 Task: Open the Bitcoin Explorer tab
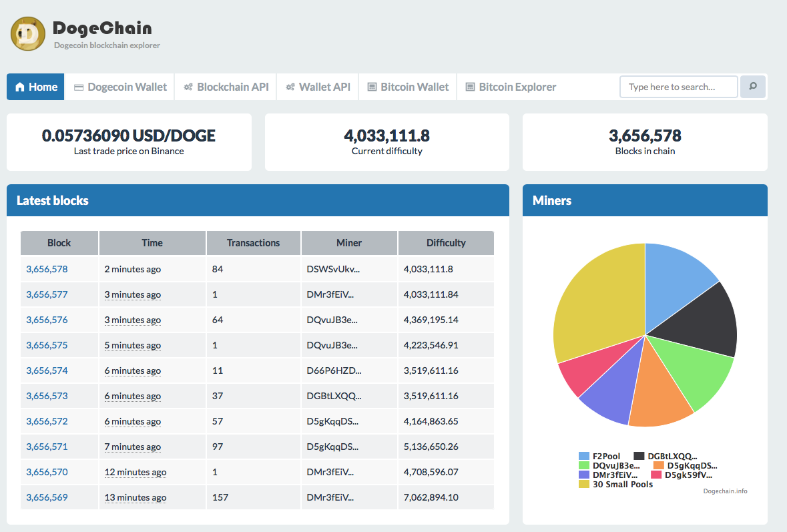pyautogui.click(x=511, y=87)
